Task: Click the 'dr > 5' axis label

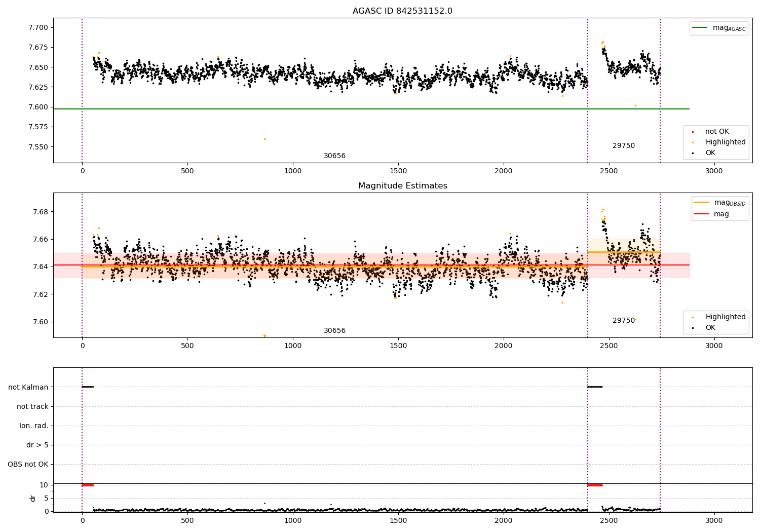Action: coord(37,445)
